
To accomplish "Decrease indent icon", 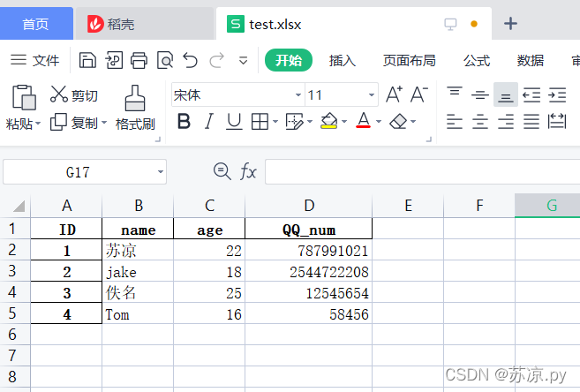I will pyautogui.click(x=531, y=94).
